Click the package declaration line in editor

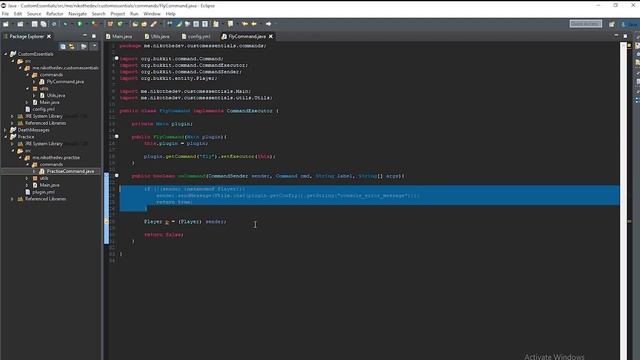coord(193,46)
